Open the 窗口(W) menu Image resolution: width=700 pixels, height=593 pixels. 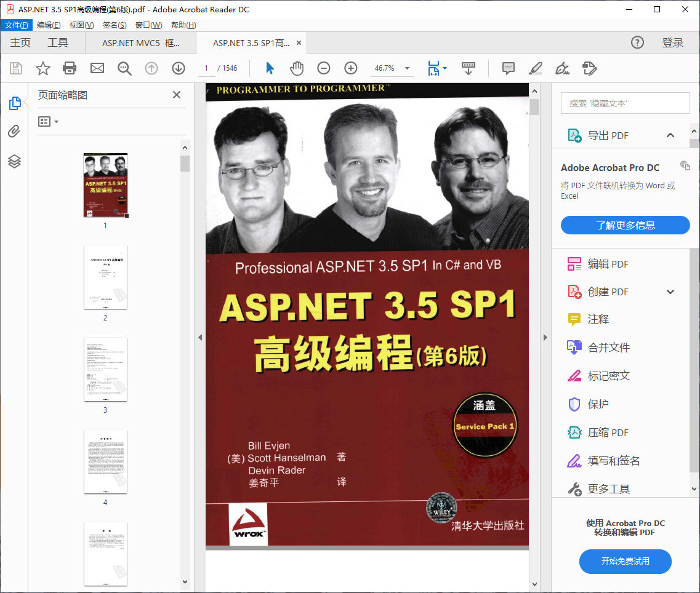[148, 25]
